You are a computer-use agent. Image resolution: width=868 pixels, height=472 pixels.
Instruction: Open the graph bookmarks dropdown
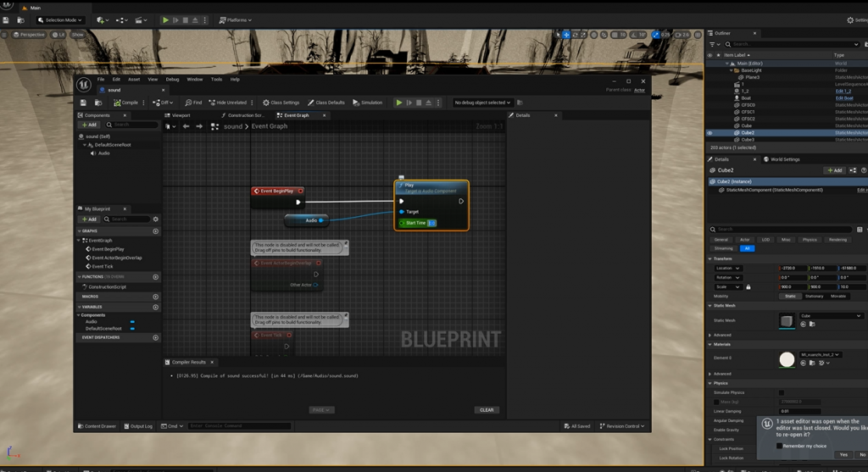[170, 126]
